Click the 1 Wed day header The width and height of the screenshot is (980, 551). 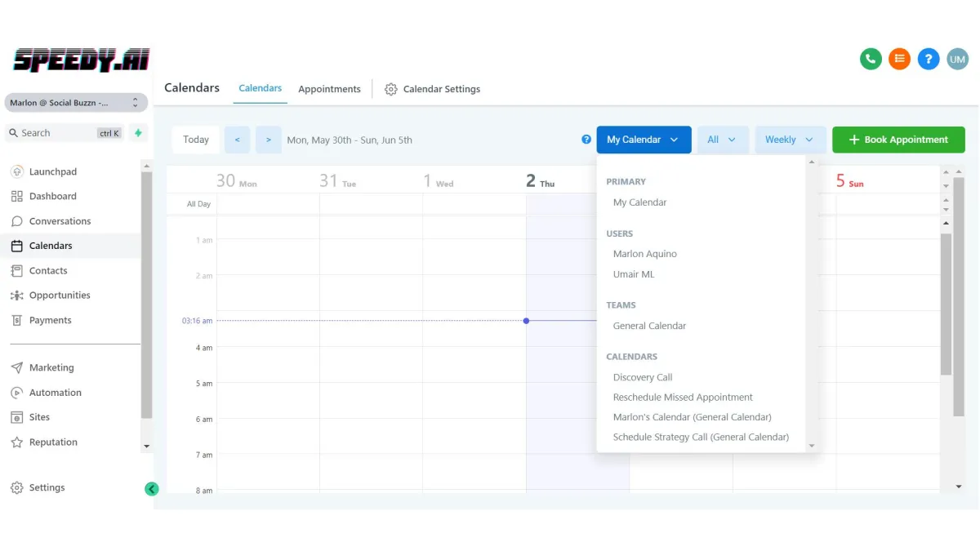coord(438,180)
